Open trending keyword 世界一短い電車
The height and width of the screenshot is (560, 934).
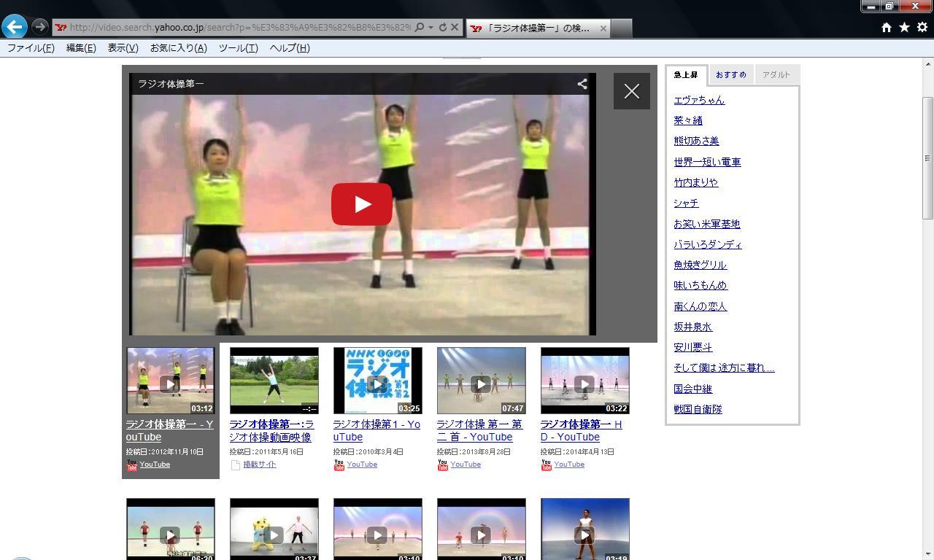707,162
